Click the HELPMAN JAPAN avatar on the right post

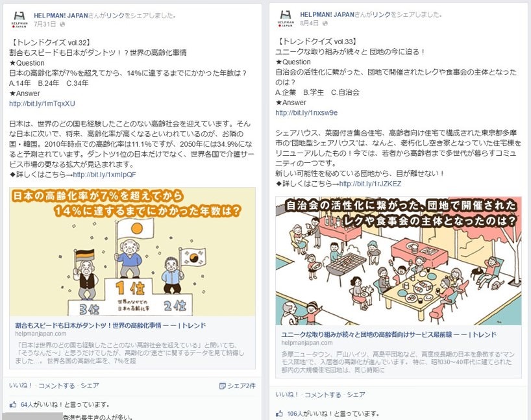pyautogui.click(x=286, y=19)
